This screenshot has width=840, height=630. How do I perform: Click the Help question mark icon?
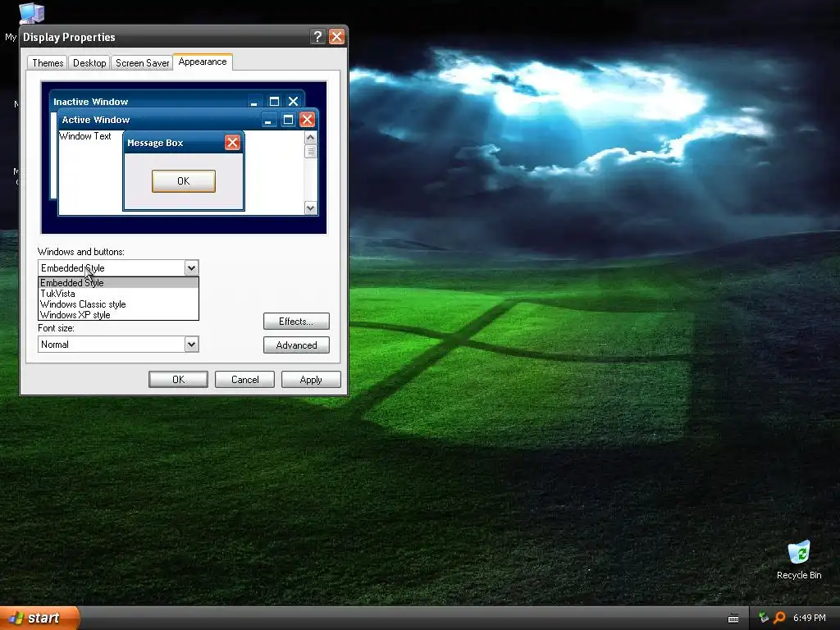click(x=317, y=36)
